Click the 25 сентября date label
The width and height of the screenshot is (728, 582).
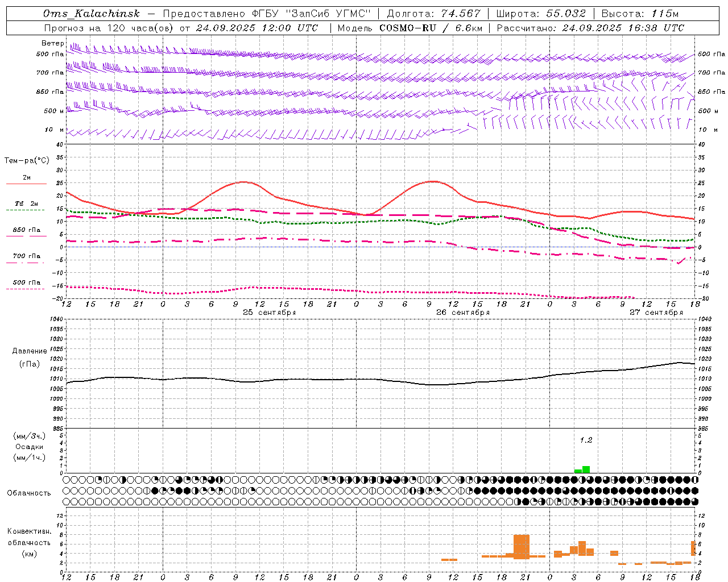click(270, 313)
